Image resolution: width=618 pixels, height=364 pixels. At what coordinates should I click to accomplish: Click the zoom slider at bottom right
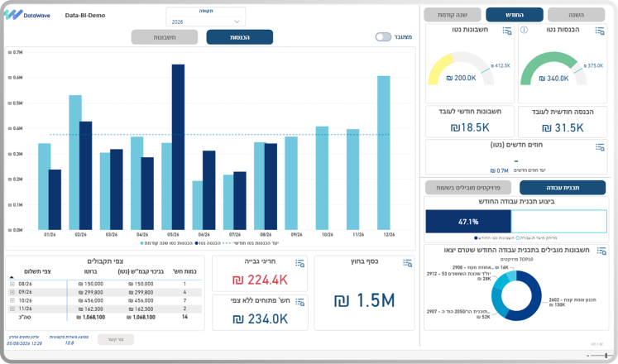coord(597,356)
